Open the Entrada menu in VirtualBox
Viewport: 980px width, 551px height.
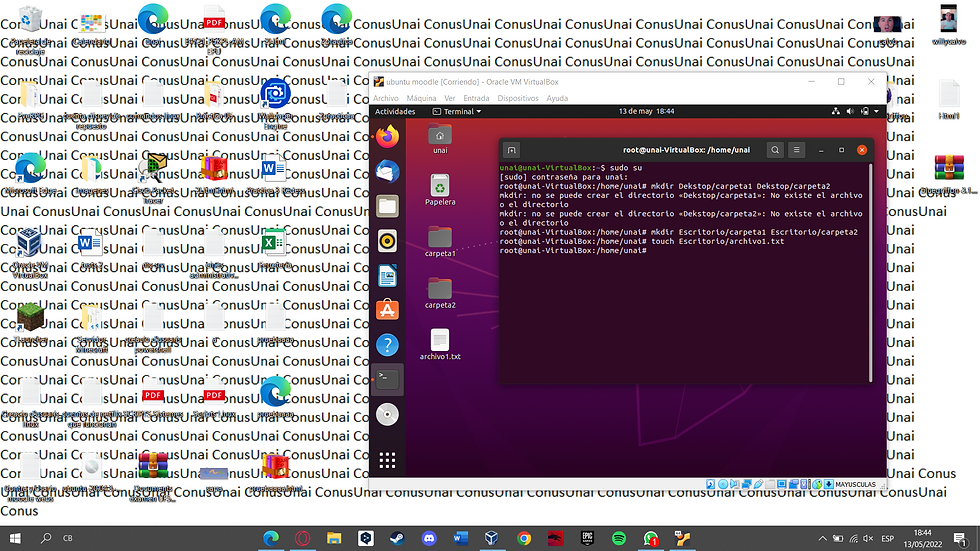point(476,98)
